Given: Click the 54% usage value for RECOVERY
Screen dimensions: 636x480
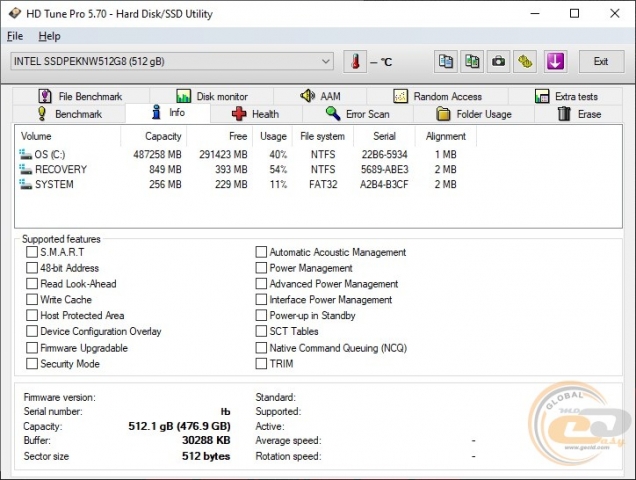Looking at the screenshot, I should coord(278,169).
